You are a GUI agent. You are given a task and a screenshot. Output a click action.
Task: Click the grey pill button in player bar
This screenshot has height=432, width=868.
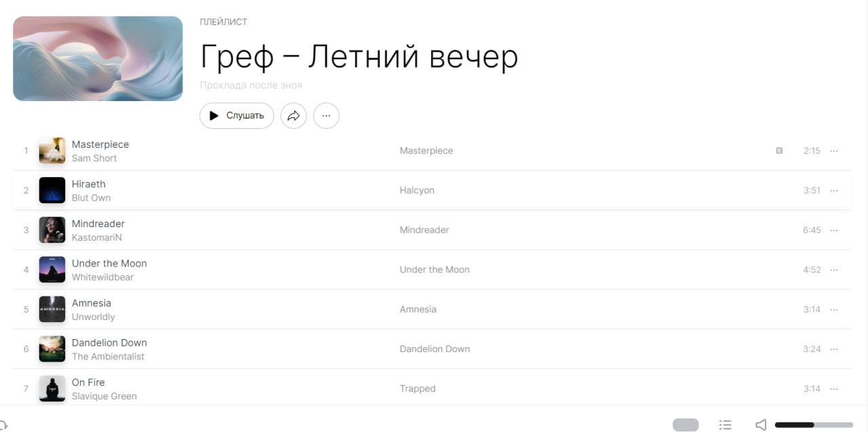686,425
